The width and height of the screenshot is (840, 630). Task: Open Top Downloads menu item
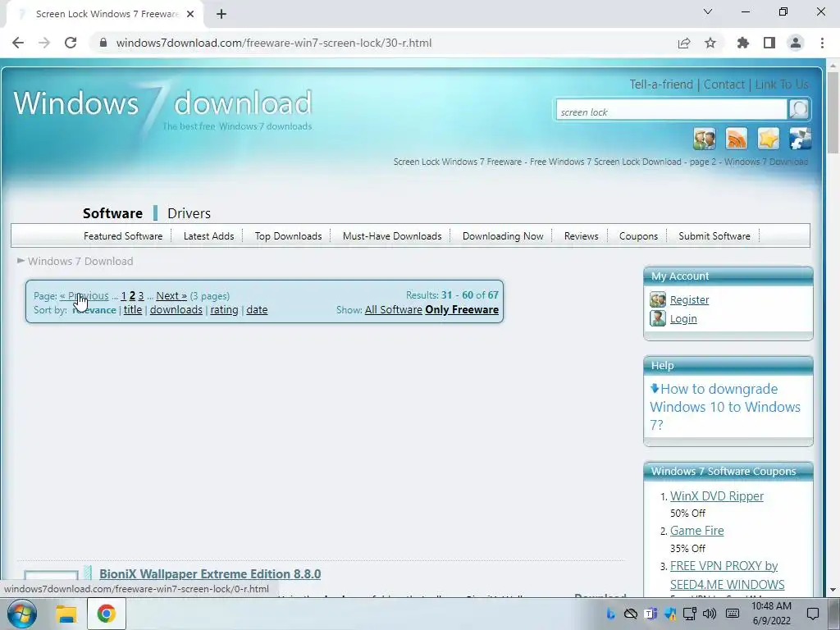(288, 236)
